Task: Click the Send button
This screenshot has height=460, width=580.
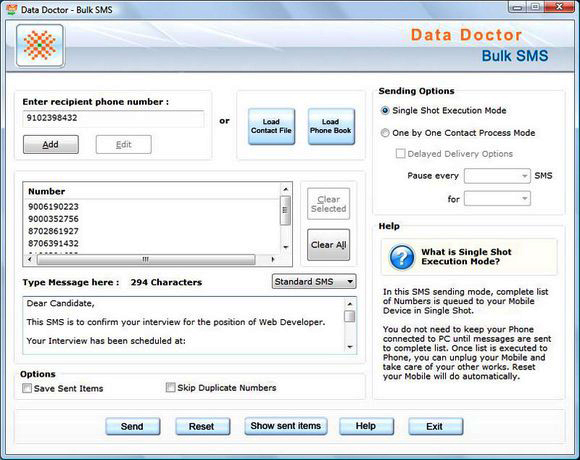Action: [132, 426]
